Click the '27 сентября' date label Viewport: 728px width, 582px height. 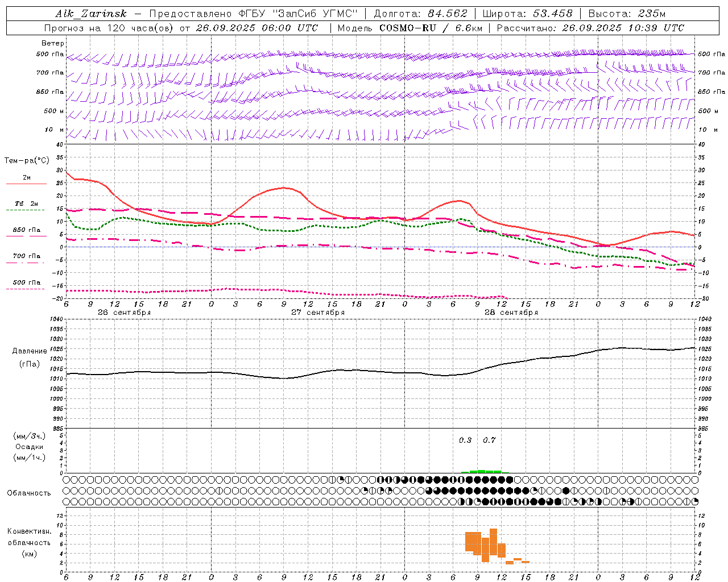point(318,313)
